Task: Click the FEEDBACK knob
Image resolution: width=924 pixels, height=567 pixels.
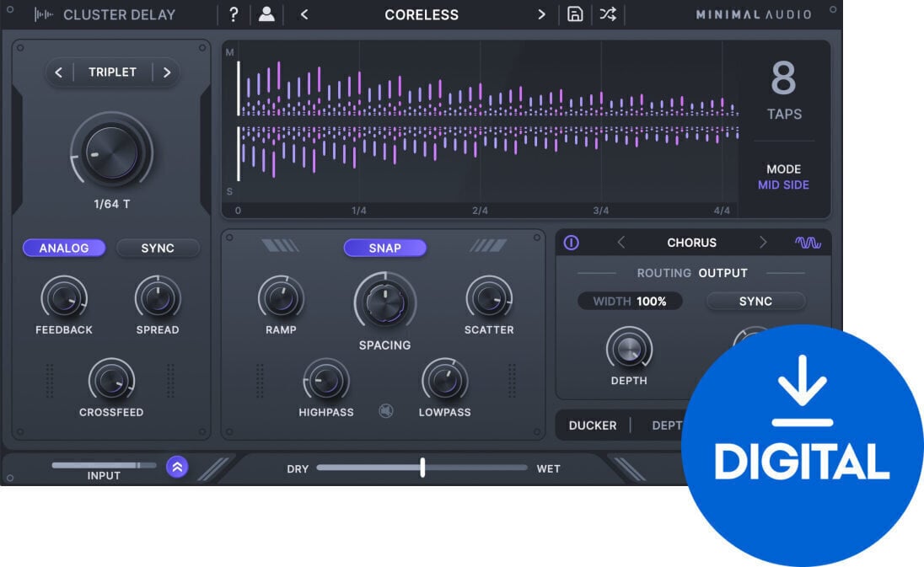Action: [63, 298]
